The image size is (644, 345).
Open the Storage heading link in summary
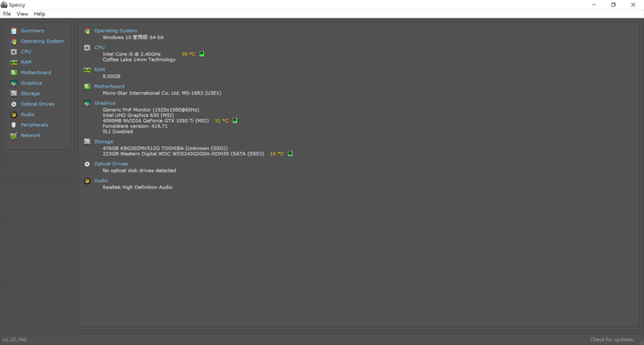point(104,141)
